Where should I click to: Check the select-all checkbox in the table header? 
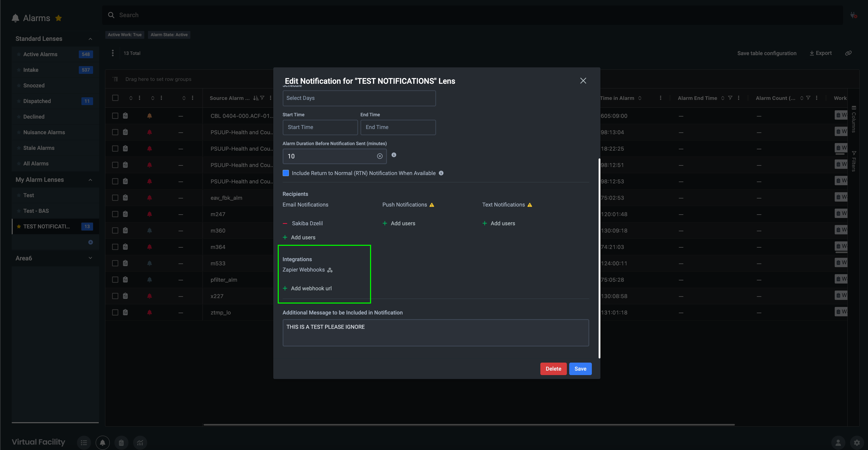115,98
